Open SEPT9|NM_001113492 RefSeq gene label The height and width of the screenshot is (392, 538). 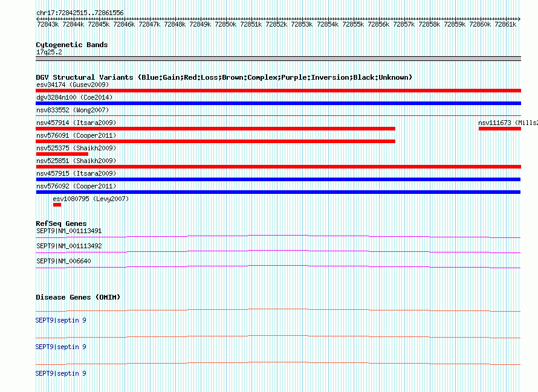(69, 246)
